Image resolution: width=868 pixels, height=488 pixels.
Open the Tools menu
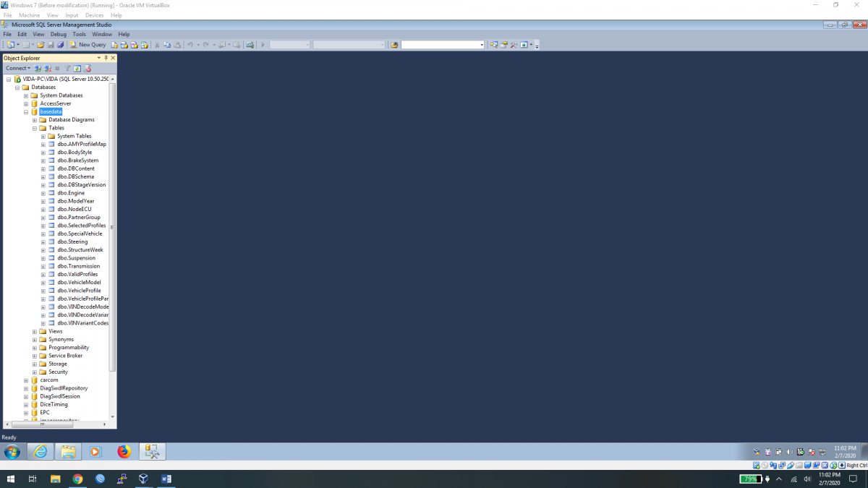pyautogui.click(x=80, y=34)
